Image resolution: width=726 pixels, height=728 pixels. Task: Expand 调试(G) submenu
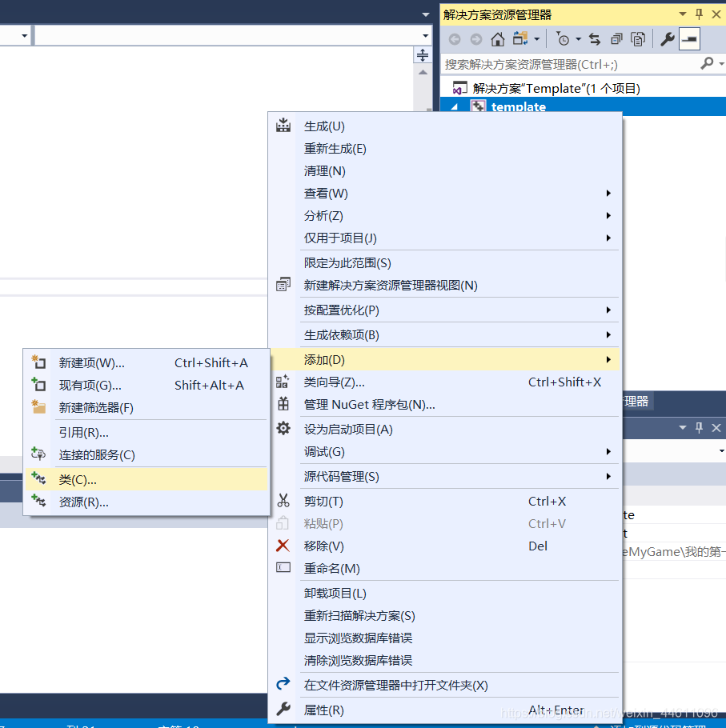(x=444, y=452)
